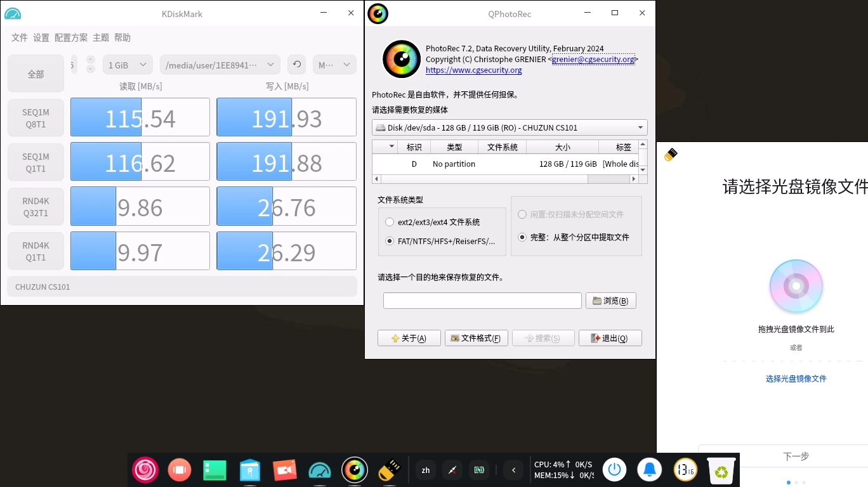Viewport: 868px width, 487px height.
Task: Open the 1 GiB test size dropdown
Action: (x=128, y=65)
